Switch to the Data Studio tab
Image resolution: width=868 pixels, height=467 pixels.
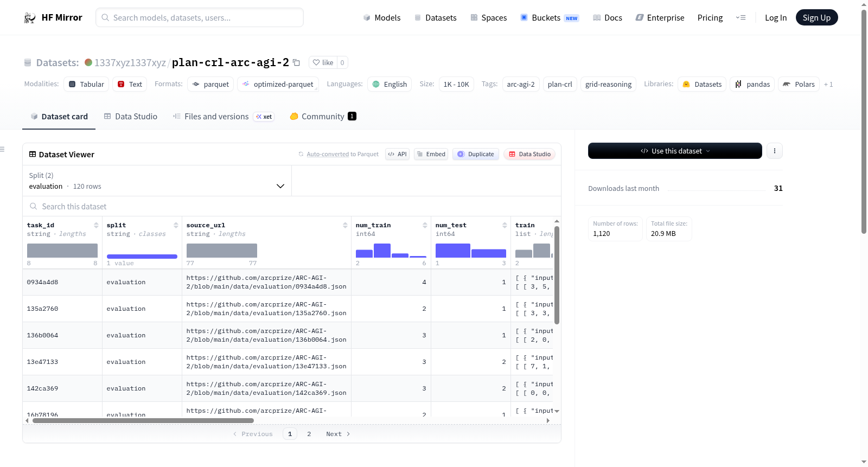[x=131, y=116]
